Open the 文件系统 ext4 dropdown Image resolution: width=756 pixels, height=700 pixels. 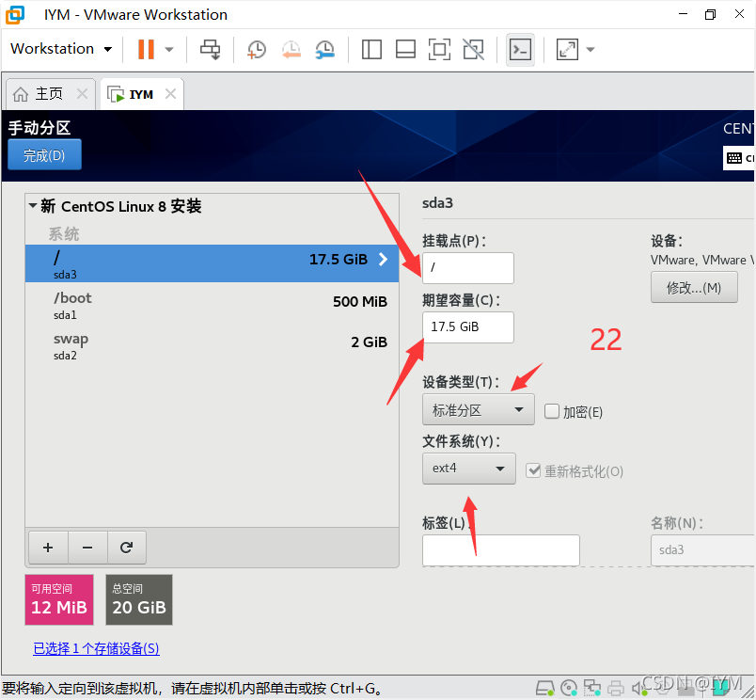468,469
